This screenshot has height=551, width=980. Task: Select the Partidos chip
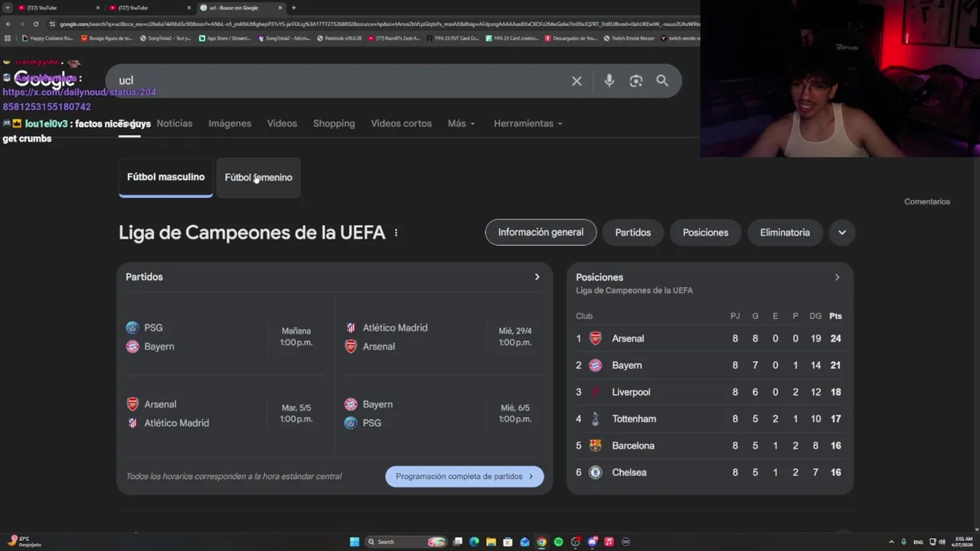pyautogui.click(x=633, y=233)
